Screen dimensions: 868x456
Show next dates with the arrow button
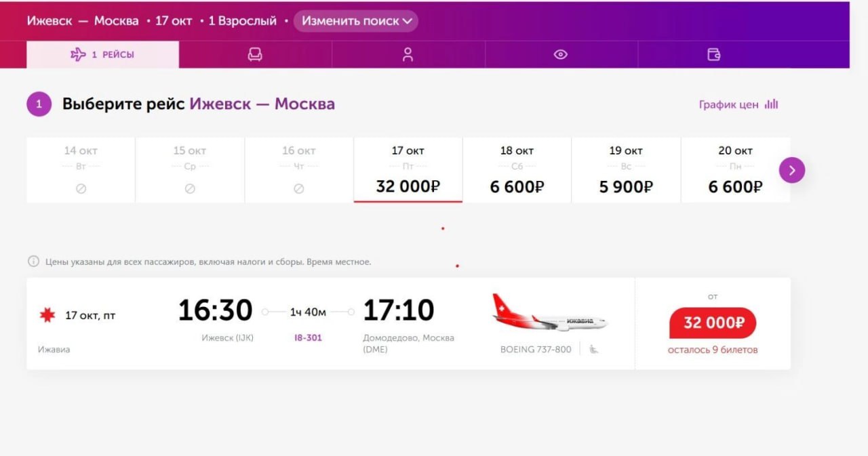click(791, 170)
